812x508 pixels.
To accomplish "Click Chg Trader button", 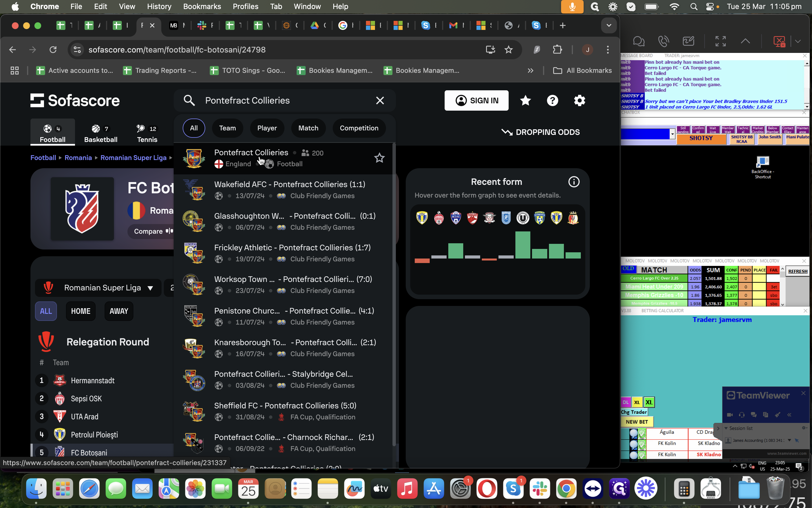I will (634, 412).
